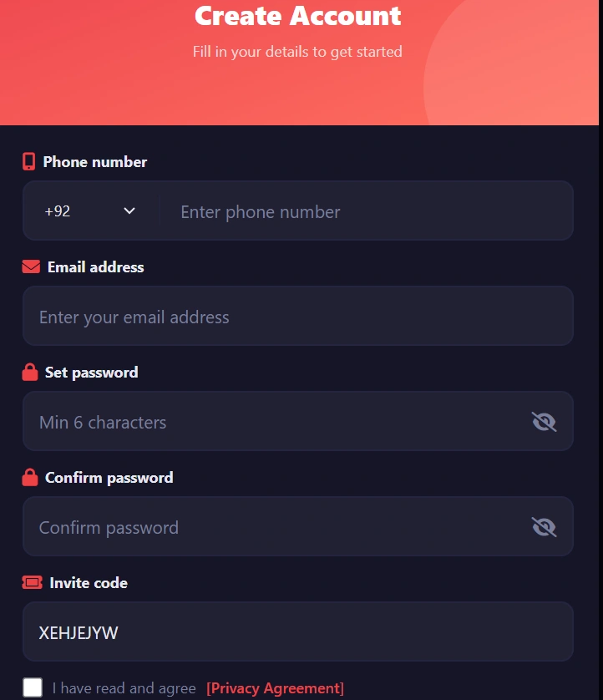Click the phone icon beside Phone number
603x700 pixels.
[29, 162]
